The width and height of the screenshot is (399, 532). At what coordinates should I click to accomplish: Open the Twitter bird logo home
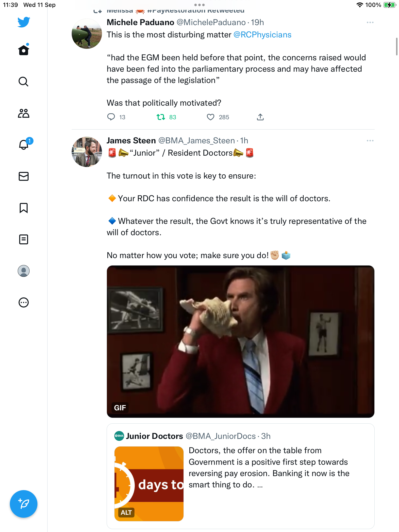[x=24, y=22]
